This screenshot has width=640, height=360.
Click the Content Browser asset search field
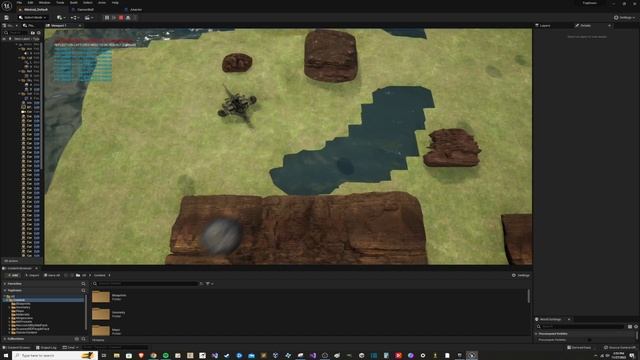pyautogui.click(x=148, y=283)
